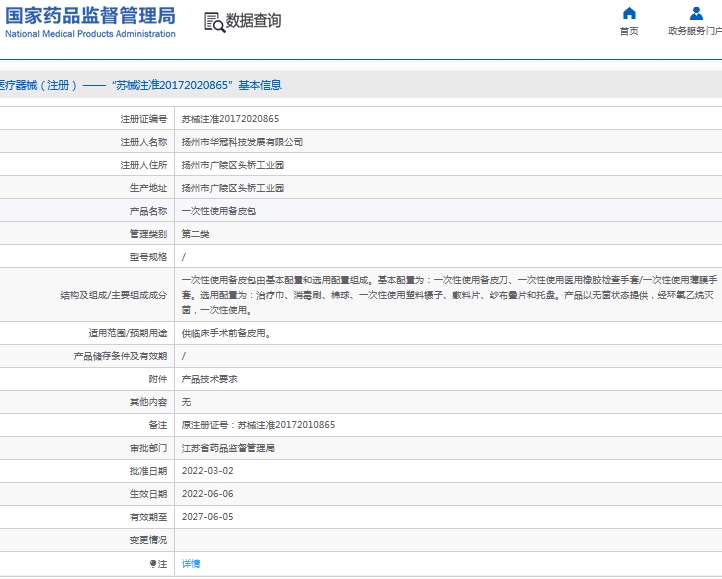The width and height of the screenshot is (722, 579).
Task: Select approval date 2022-03-02
Action: pos(208,471)
